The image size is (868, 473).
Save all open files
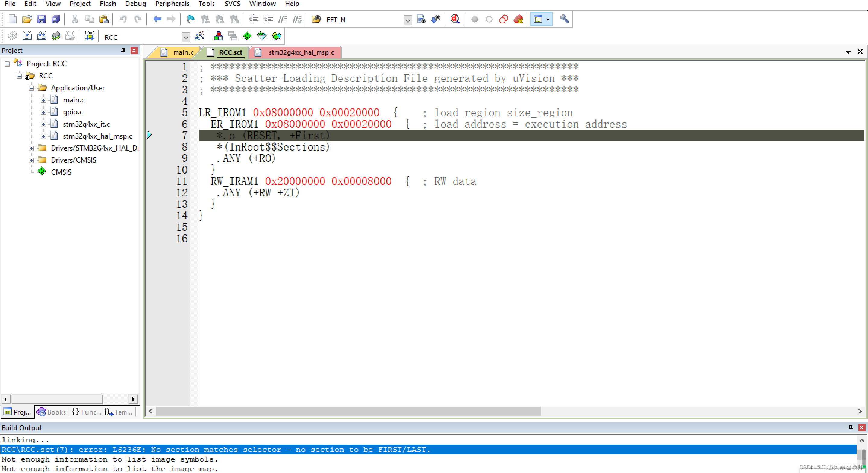(55, 19)
